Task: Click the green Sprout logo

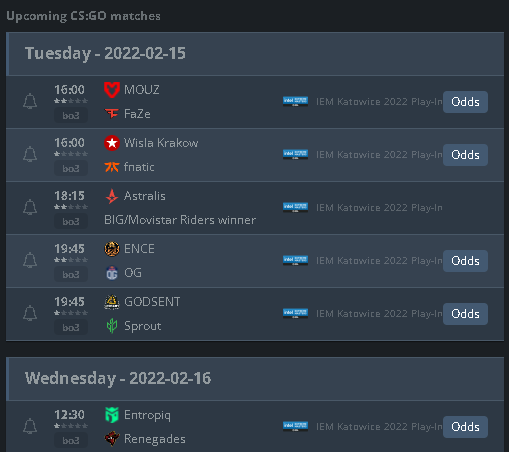Action: click(112, 326)
